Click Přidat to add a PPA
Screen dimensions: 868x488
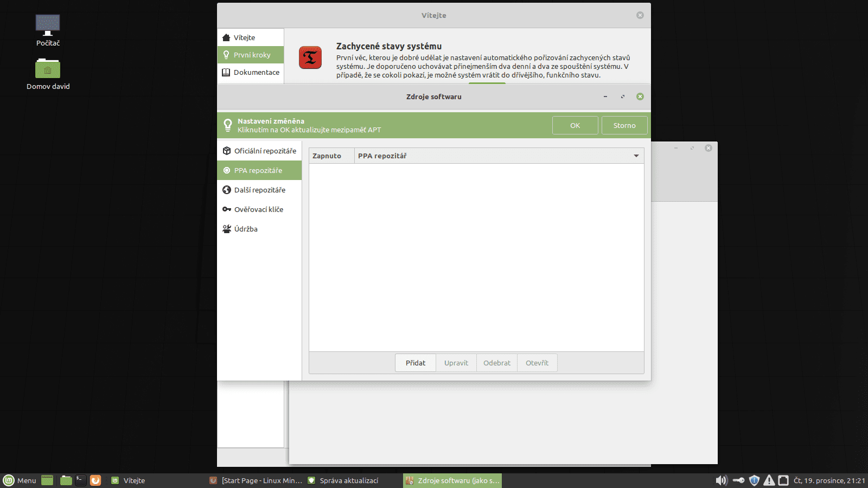(x=415, y=363)
